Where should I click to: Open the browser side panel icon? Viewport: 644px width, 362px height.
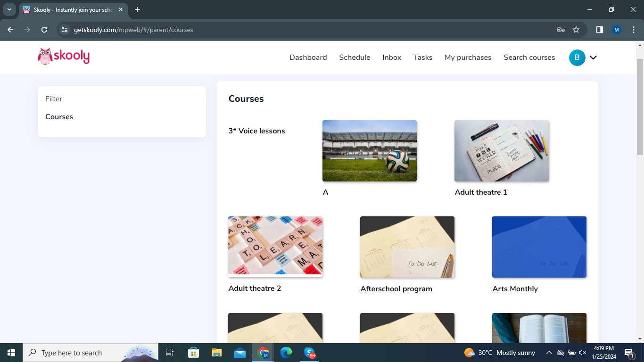point(600,30)
